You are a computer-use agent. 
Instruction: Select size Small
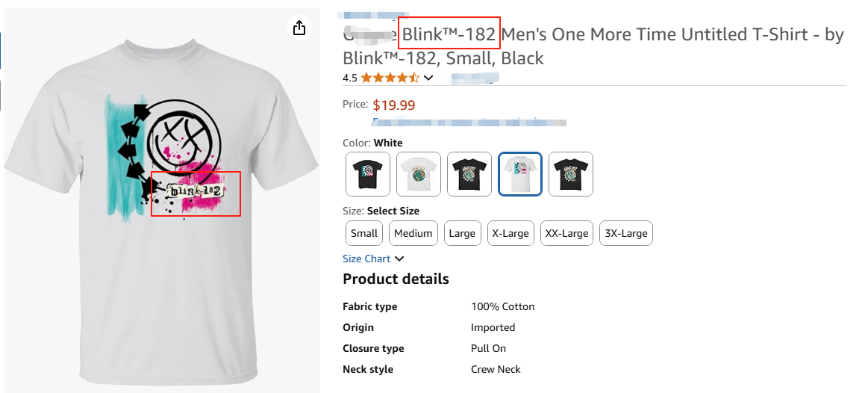tap(364, 233)
